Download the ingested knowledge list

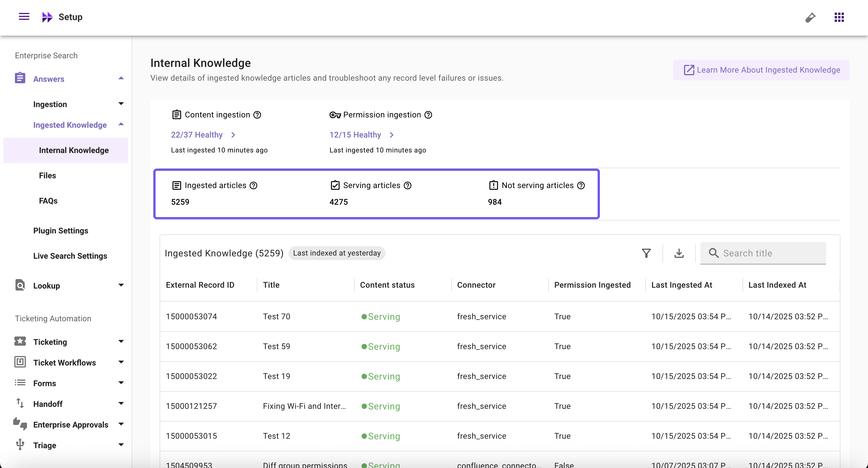(x=679, y=253)
